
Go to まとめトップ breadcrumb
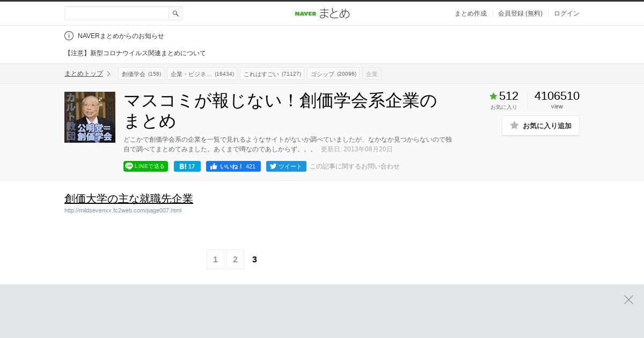click(x=84, y=74)
